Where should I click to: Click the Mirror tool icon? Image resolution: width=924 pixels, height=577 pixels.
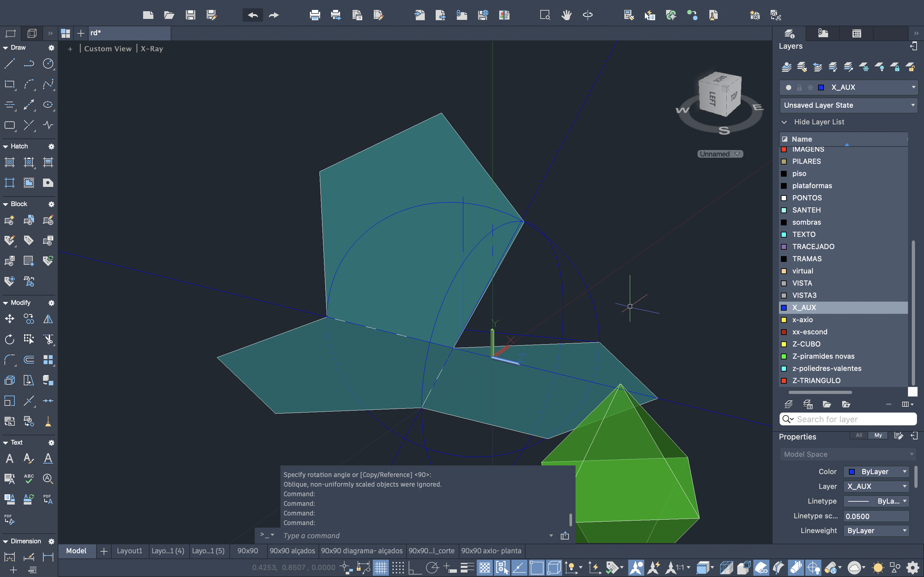48,319
